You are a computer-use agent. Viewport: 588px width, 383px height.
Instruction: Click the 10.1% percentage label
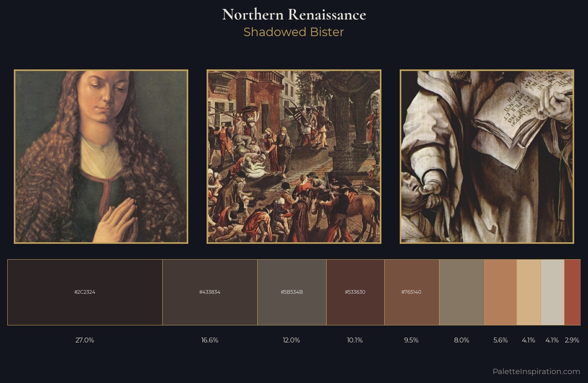tap(355, 340)
